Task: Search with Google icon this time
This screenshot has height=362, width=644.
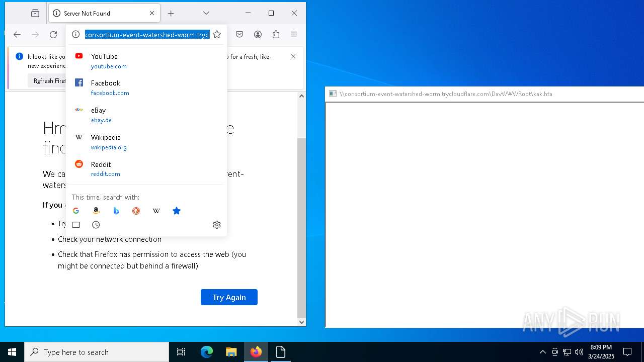Action: 76,211
